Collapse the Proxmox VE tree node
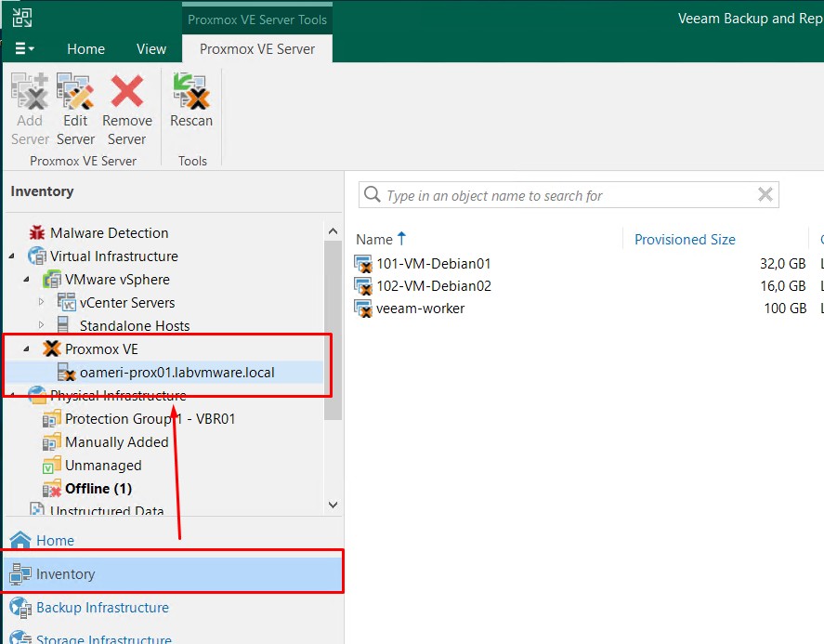The width and height of the screenshot is (824, 644). point(26,349)
